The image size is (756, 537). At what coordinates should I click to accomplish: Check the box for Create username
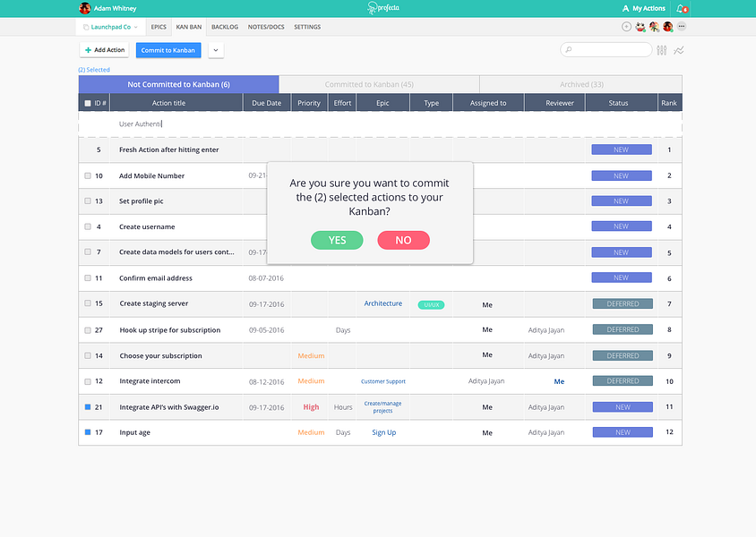point(88,226)
